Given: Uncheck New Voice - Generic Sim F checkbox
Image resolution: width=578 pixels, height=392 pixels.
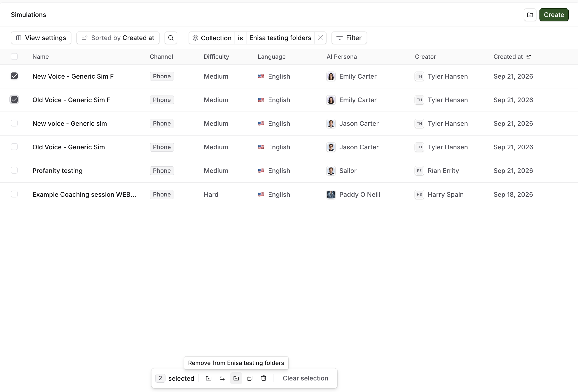Looking at the screenshot, I should [14, 76].
